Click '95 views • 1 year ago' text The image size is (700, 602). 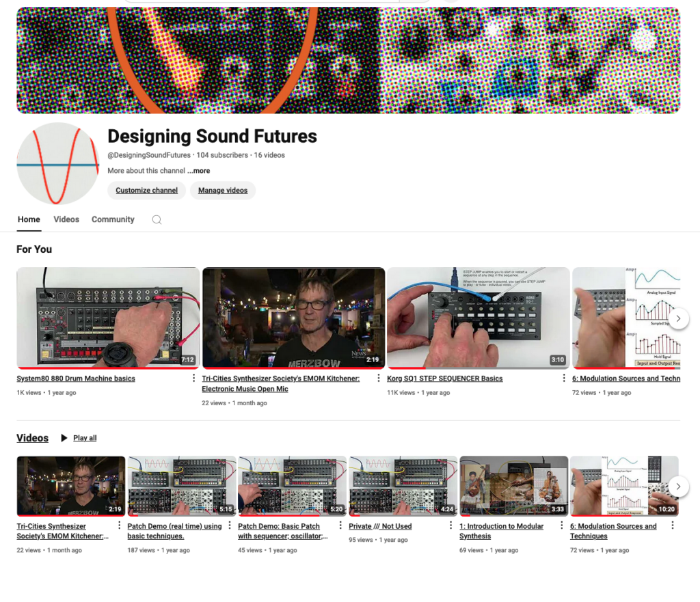[378, 540]
